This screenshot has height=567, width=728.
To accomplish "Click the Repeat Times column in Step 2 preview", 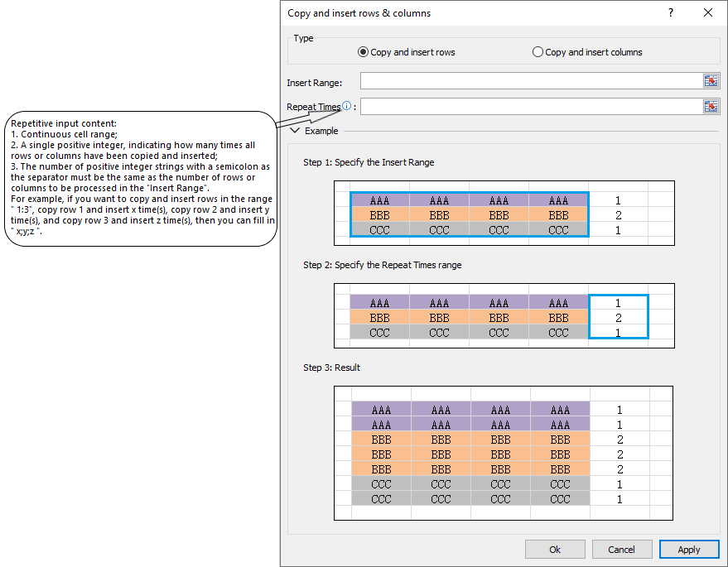I will (x=619, y=317).
